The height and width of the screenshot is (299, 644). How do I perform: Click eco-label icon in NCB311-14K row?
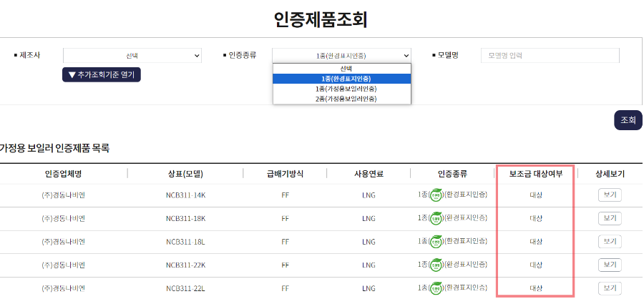point(435,195)
